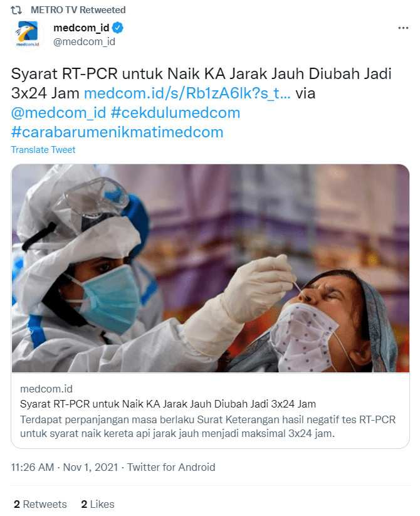View the 2 Retweets list
The width and height of the screenshot is (420, 516).
[40, 504]
